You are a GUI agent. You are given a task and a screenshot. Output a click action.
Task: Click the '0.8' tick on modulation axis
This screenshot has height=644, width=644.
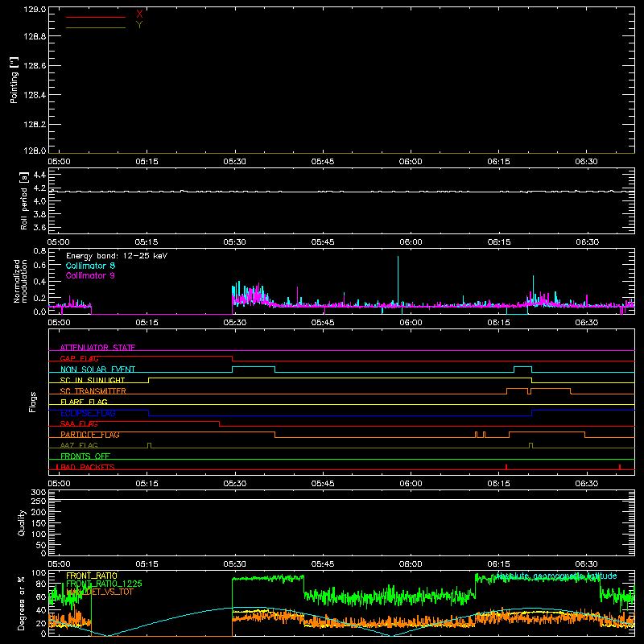click(39, 250)
